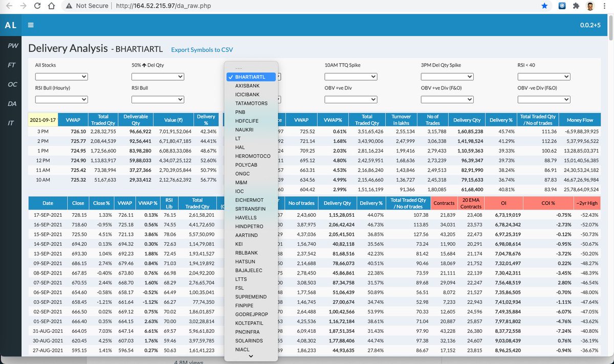Click down arrow at list bottom
The height and width of the screenshot is (364, 614).
point(251,357)
